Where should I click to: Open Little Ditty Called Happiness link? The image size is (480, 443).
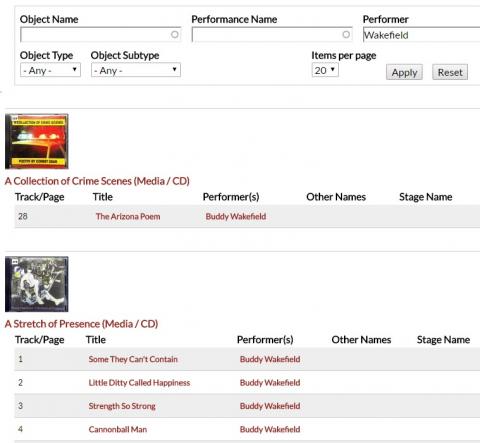(x=139, y=382)
